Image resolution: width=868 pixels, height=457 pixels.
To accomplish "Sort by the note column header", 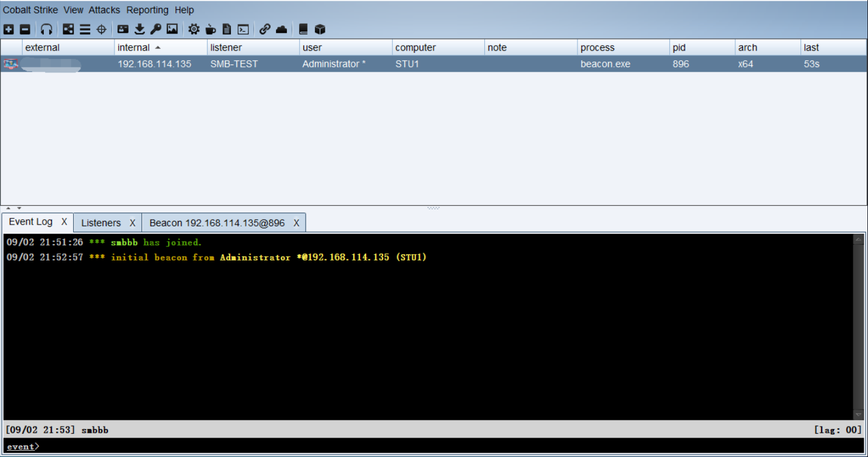I will click(531, 47).
